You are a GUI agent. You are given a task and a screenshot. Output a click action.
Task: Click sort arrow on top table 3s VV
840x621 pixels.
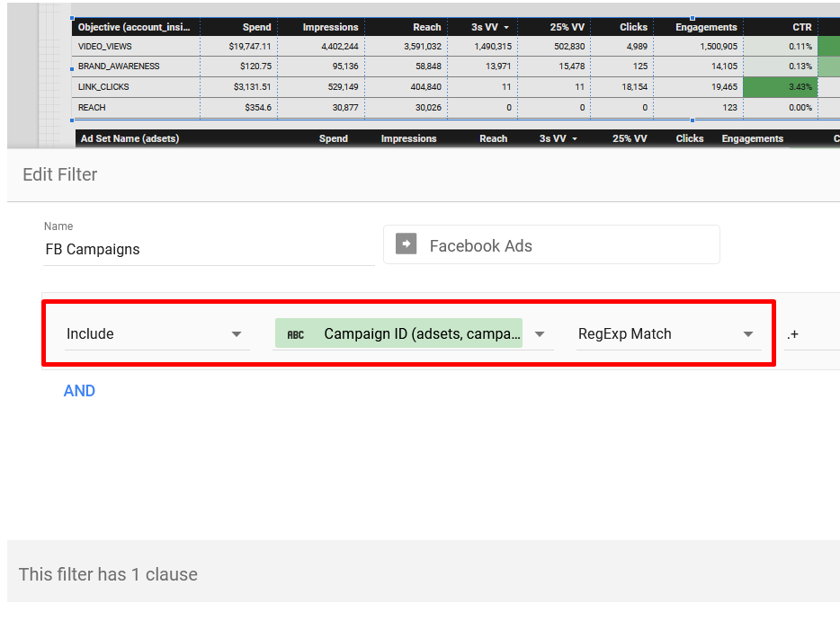tap(506, 28)
